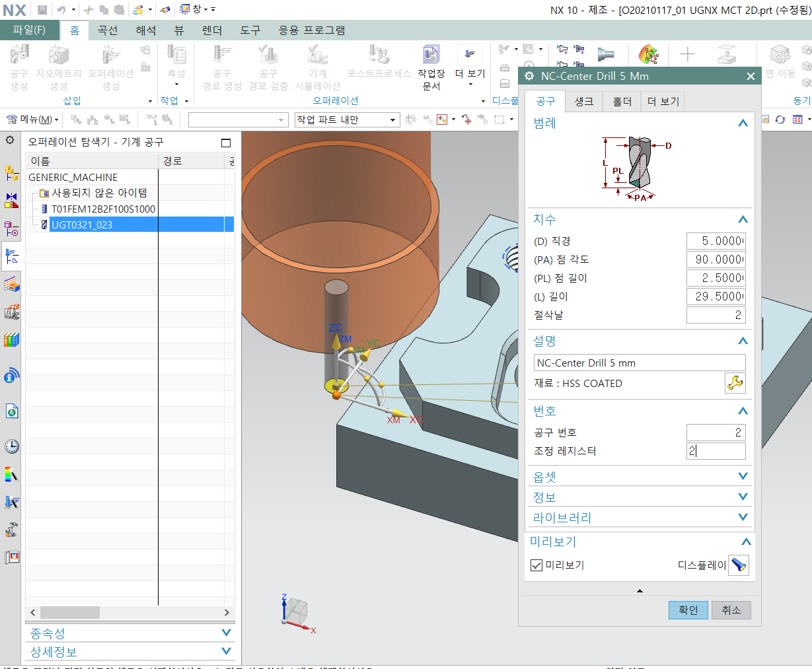Open the 더 보기 ribbon dropdown
The image size is (812, 669).
tap(470, 67)
